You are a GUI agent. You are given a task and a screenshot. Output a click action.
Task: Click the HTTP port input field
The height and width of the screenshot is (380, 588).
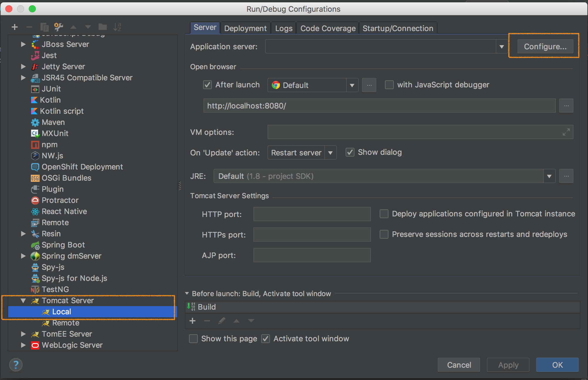[x=312, y=214]
